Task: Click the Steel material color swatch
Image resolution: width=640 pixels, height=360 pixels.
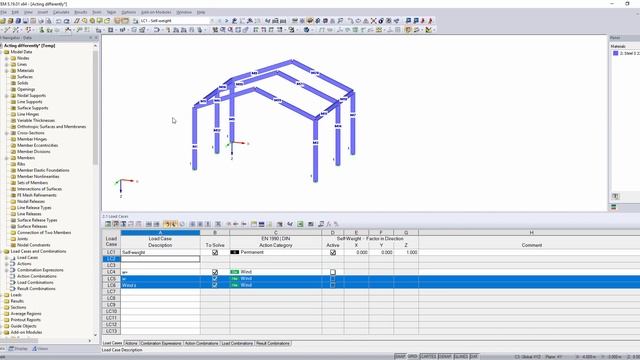Action: coord(616,53)
